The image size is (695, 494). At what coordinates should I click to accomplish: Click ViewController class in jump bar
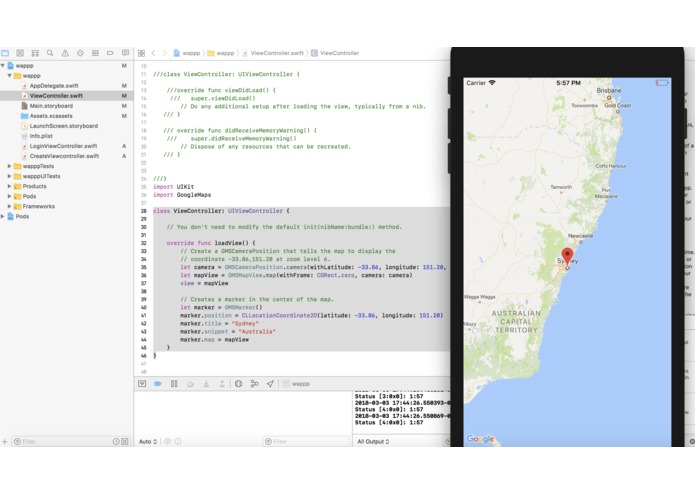[x=335, y=53]
